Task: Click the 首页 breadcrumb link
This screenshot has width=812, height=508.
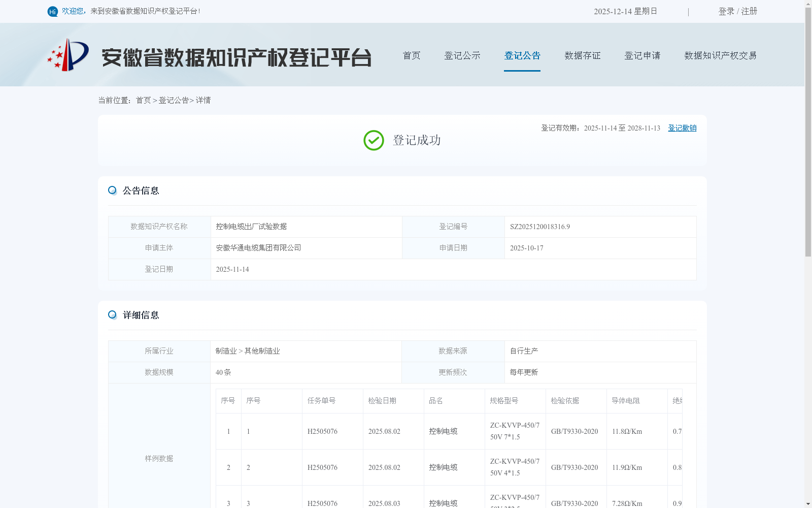Action: 144,100
